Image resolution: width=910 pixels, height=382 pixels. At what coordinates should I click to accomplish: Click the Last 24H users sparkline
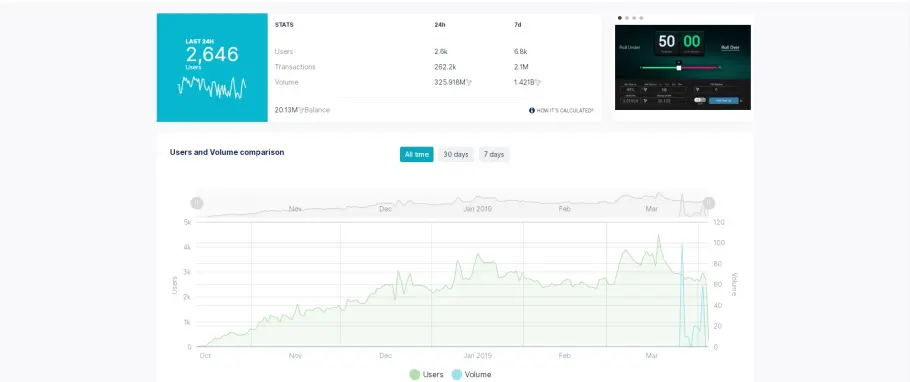coord(212,88)
